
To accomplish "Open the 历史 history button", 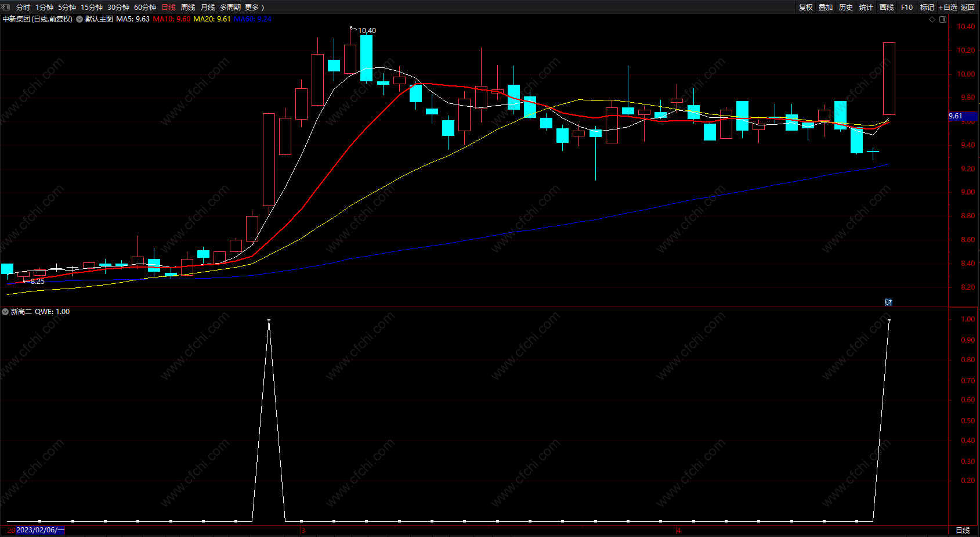I will [x=846, y=8].
